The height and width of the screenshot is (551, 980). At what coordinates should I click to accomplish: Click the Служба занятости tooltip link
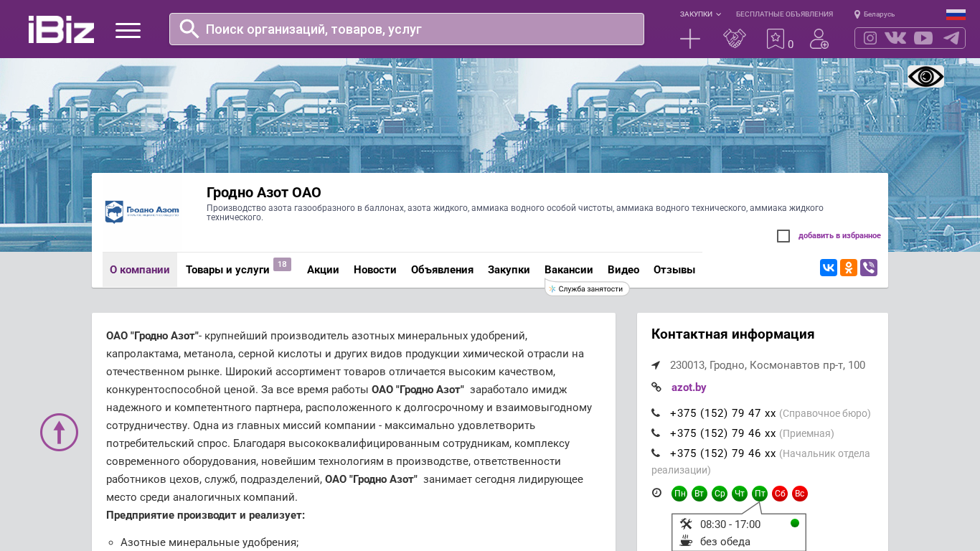[588, 289]
